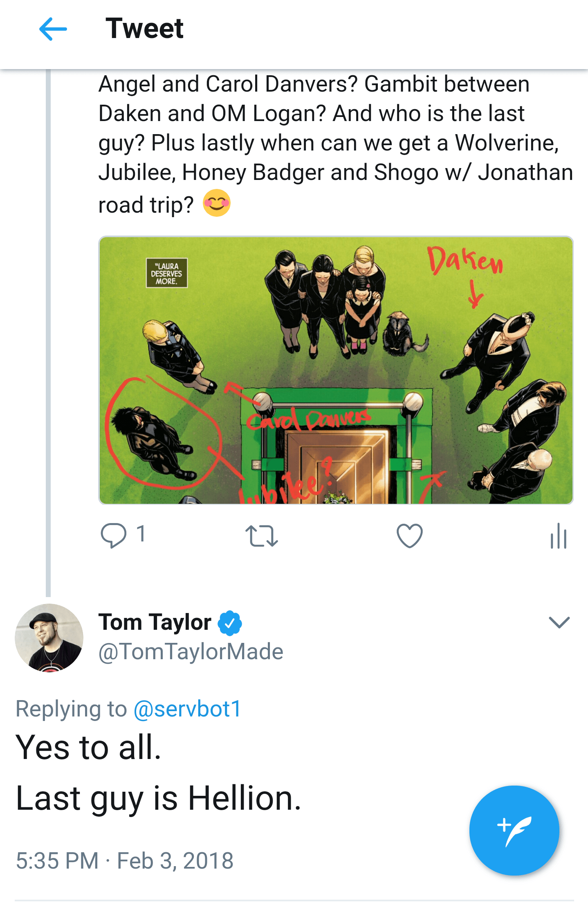Expand the tweet options chevron menu
Image resolution: width=588 pixels, height=905 pixels.
coord(559,622)
